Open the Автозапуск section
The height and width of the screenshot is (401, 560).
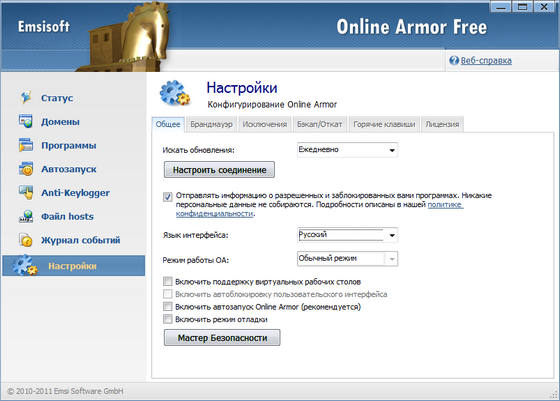point(69,169)
